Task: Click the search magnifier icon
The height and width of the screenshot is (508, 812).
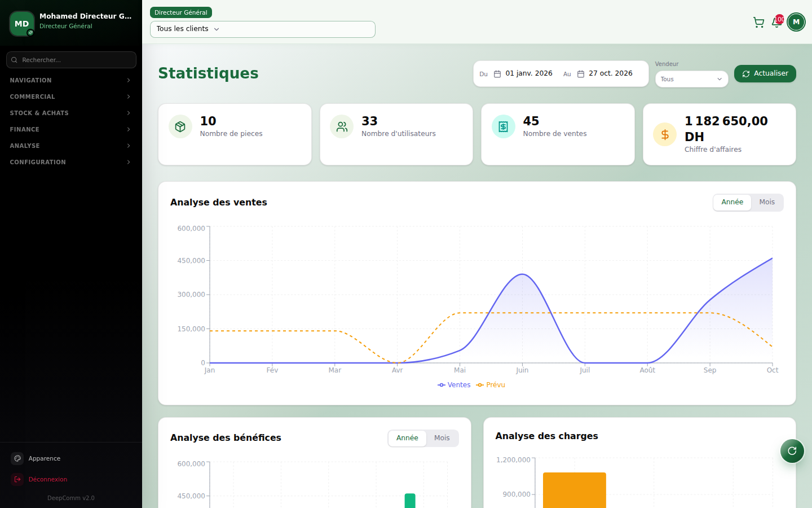Action: tap(14, 60)
